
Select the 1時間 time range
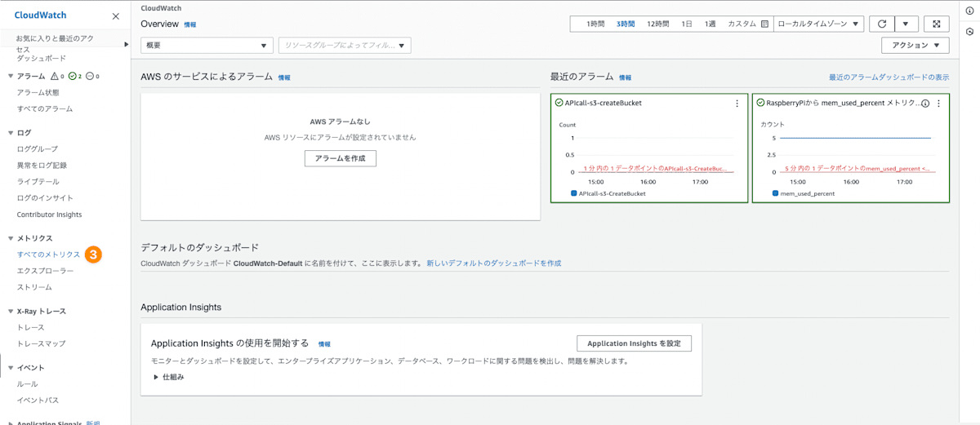pyautogui.click(x=595, y=24)
